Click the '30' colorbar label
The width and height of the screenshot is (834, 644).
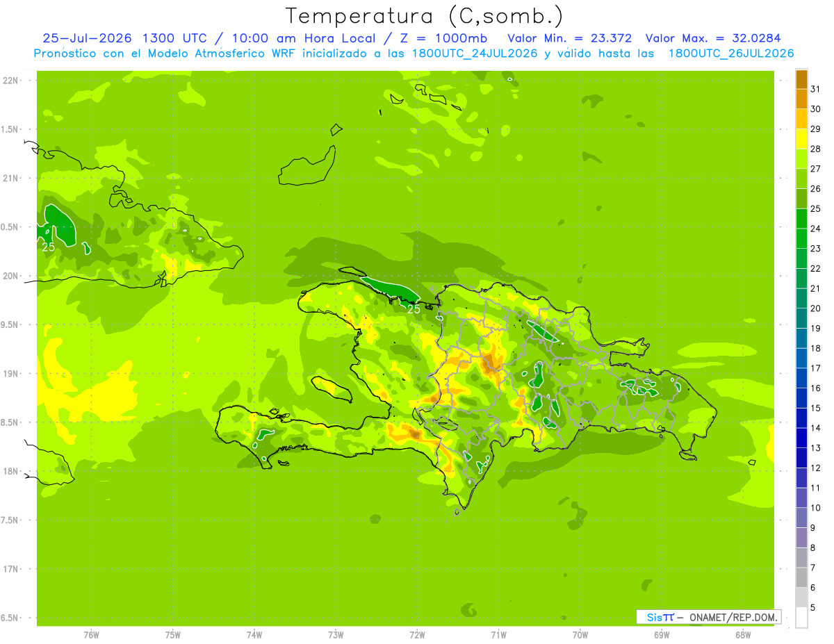click(x=816, y=109)
